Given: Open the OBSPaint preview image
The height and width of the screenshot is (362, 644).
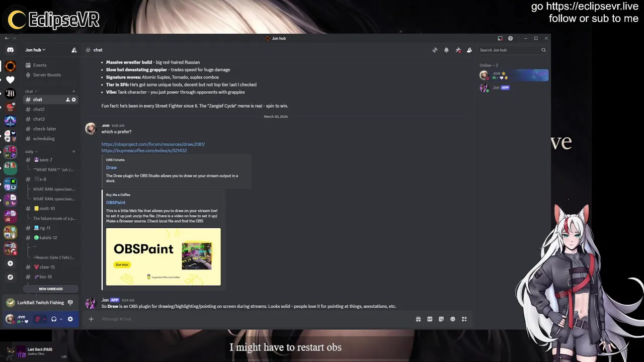Looking at the screenshot, I should coord(163,257).
